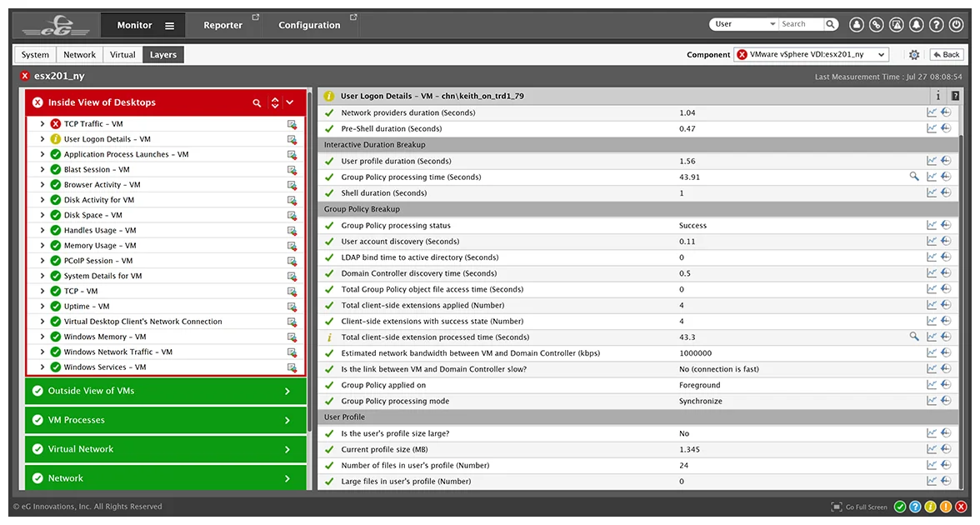Expand the TCP Traffic - VM tree row
Viewport: 980px width, 525px height.
tap(42, 123)
